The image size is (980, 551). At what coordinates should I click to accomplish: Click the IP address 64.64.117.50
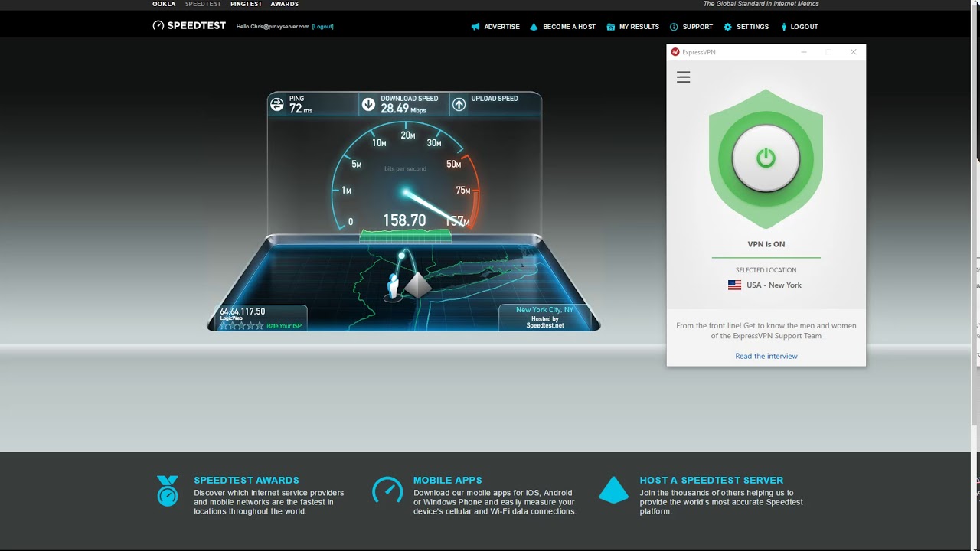pyautogui.click(x=242, y=311)
